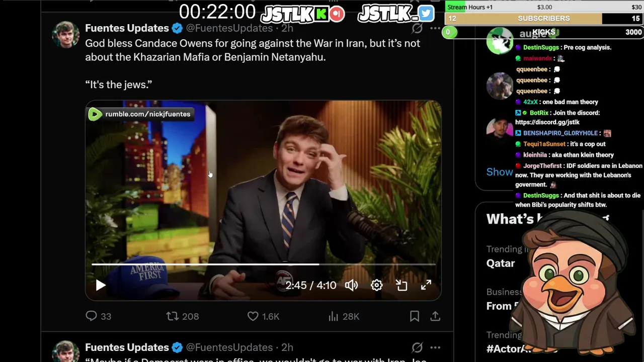Mute the video using the speaker icon
644x362 pixels.
click(x=351, y=286)
